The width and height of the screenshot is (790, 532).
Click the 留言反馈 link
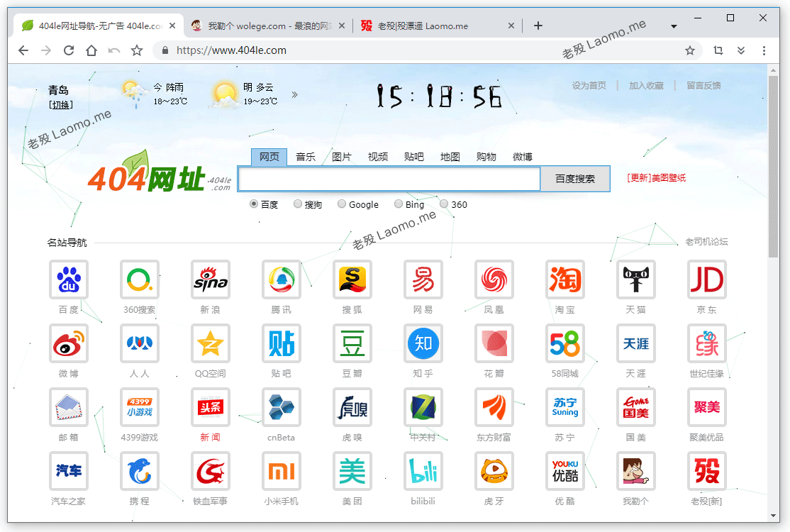point(703,86)
